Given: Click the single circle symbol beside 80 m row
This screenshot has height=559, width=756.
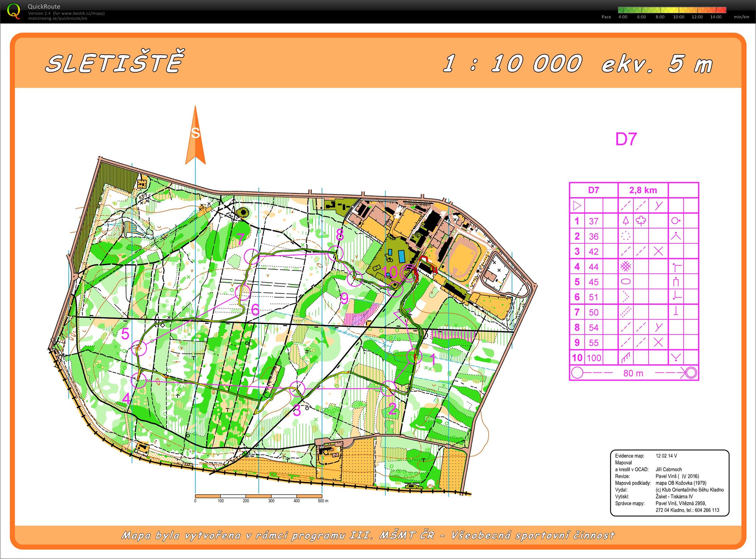Looking at the screenshot, I should tap(577, 373).
